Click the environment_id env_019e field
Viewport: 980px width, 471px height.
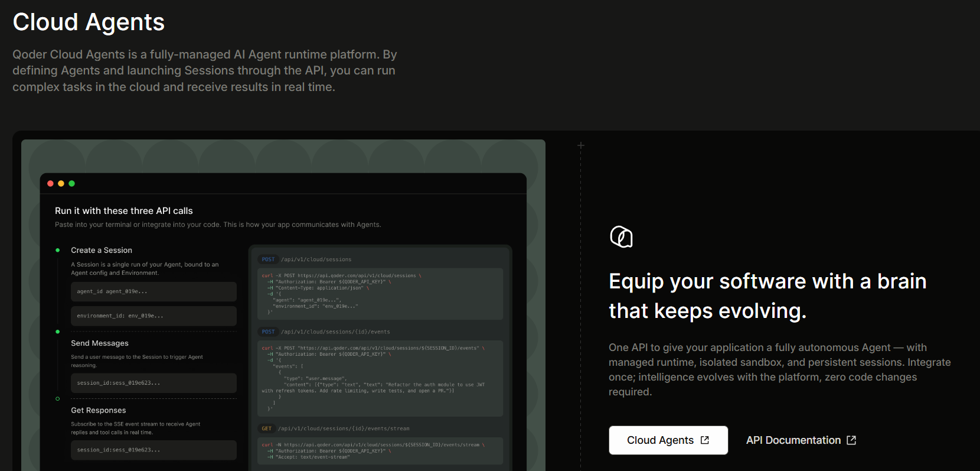point(153,316)
